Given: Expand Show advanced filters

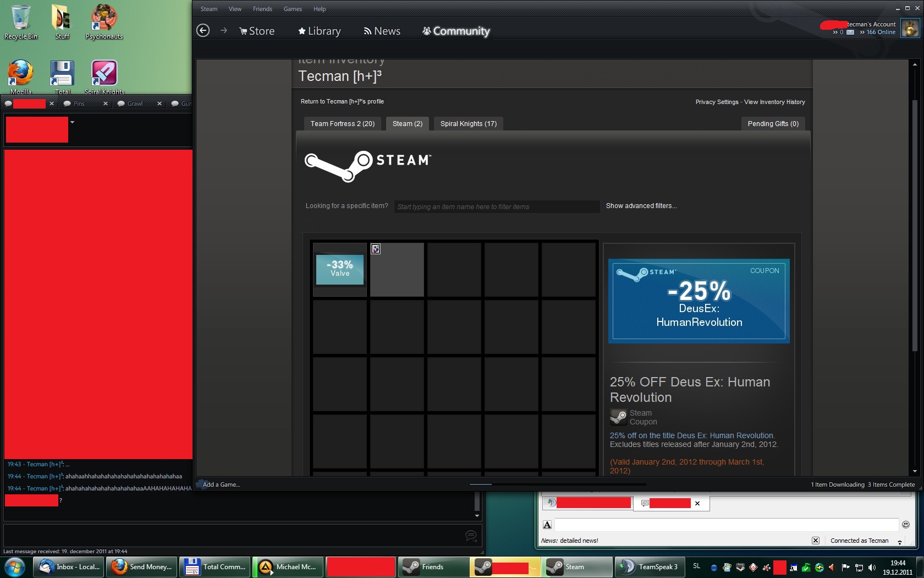Looking at the screenshot, I should [x=641, y=206].
